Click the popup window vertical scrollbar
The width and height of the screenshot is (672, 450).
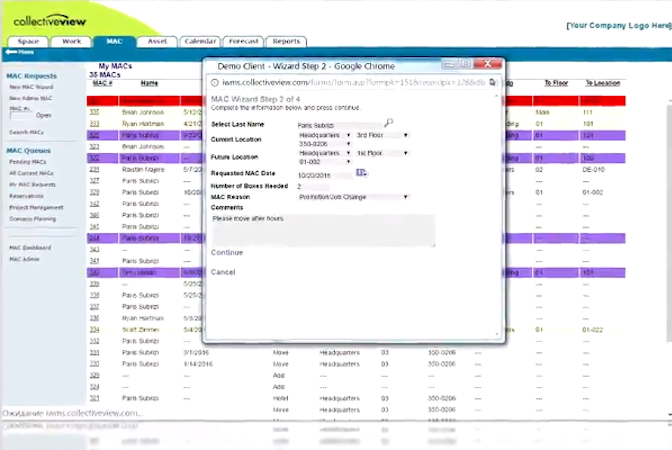tap(497, 215)
